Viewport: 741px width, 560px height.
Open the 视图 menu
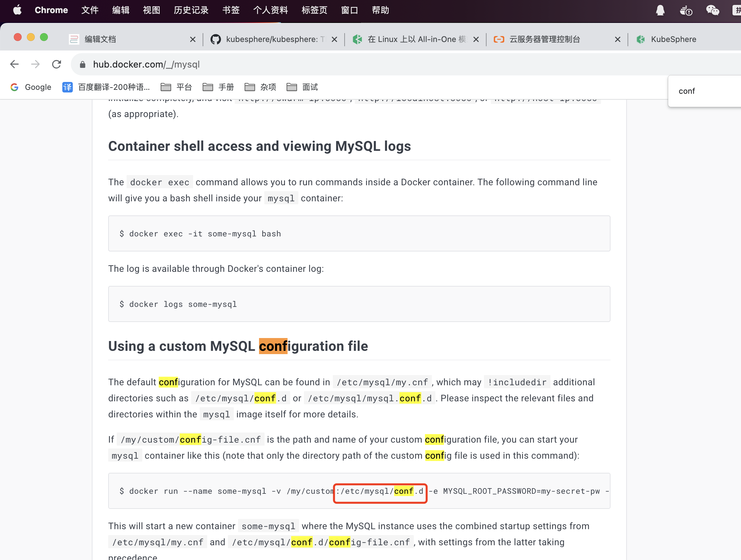tap(151, 10)
